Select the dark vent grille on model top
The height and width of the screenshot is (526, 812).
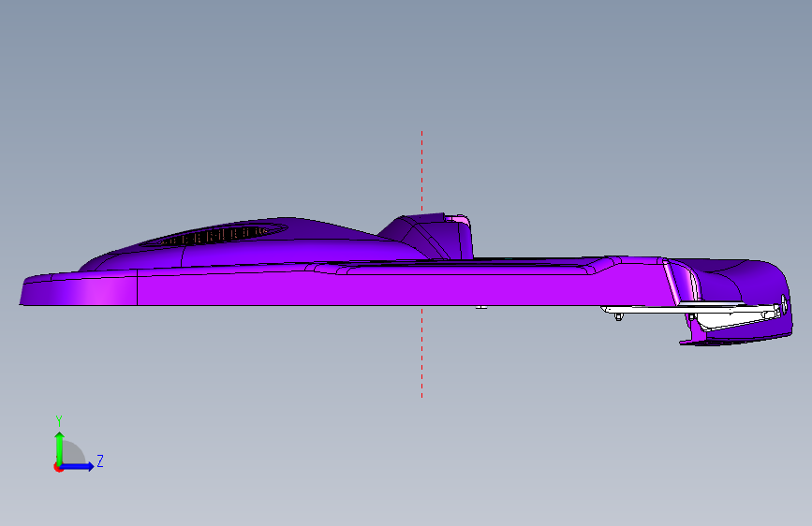click(x=214, y=234)
